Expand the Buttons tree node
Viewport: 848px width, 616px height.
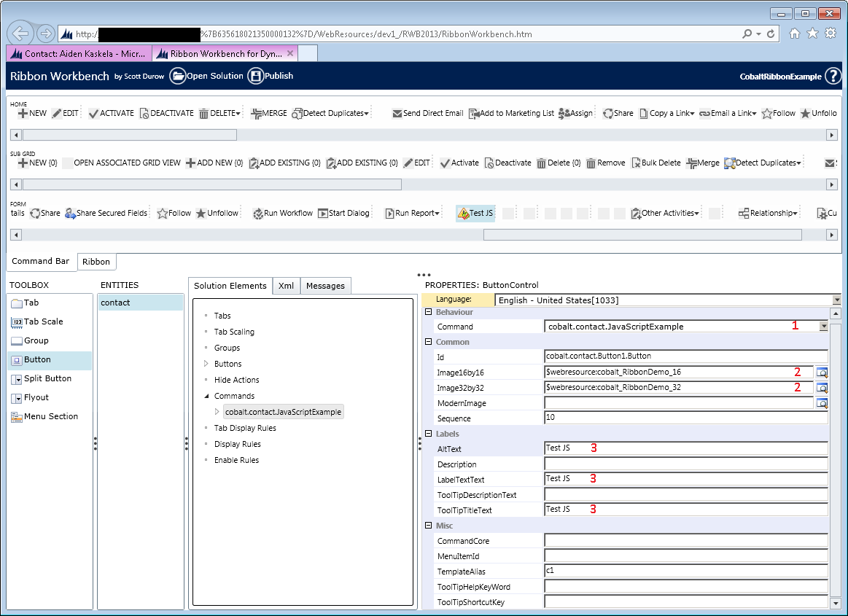tap(207, 364)
